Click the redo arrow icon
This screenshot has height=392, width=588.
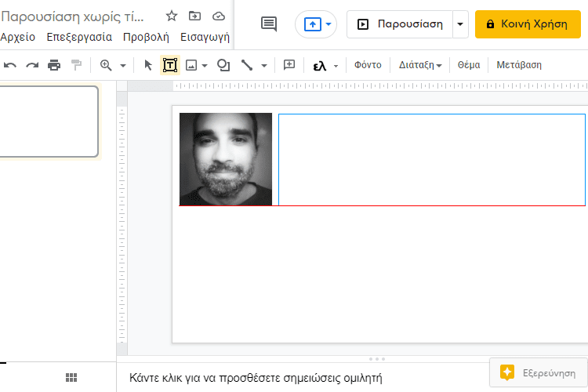tap(32, 65)
